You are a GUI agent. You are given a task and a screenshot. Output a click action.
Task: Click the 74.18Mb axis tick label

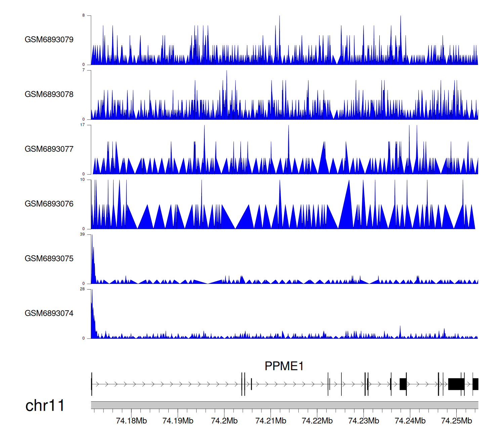coord(131,421)
